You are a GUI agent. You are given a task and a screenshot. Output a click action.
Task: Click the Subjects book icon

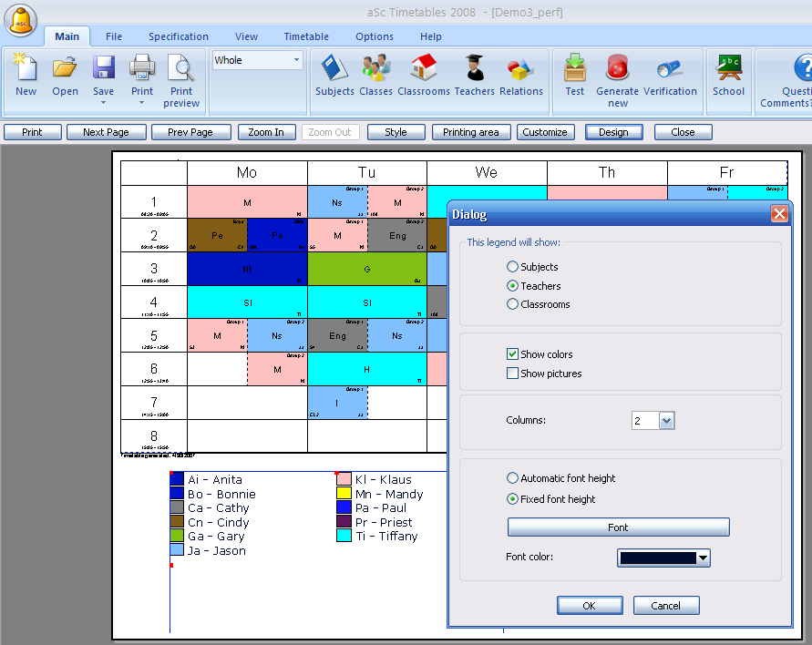(334, 69)
